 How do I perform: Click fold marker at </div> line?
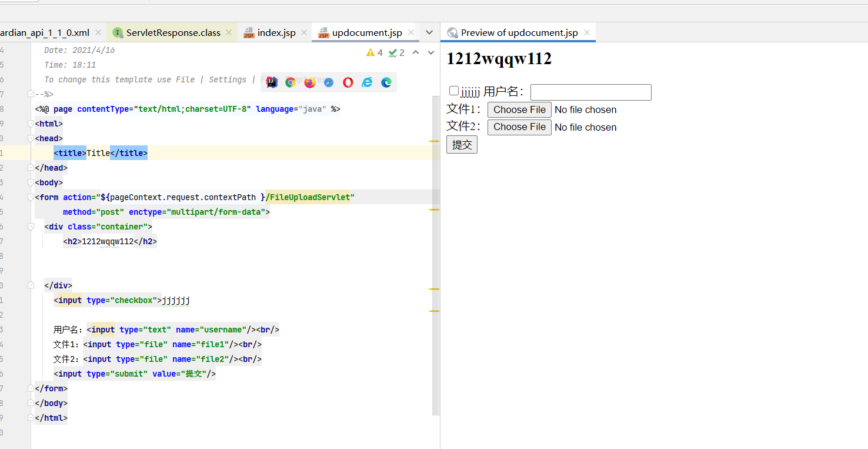tap(31, 285)
